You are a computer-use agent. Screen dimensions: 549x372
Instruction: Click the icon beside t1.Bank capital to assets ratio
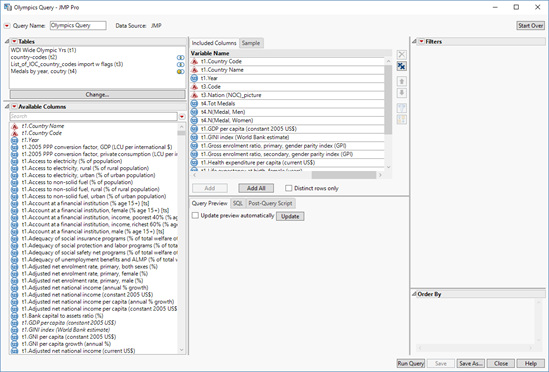click(14, 316)
